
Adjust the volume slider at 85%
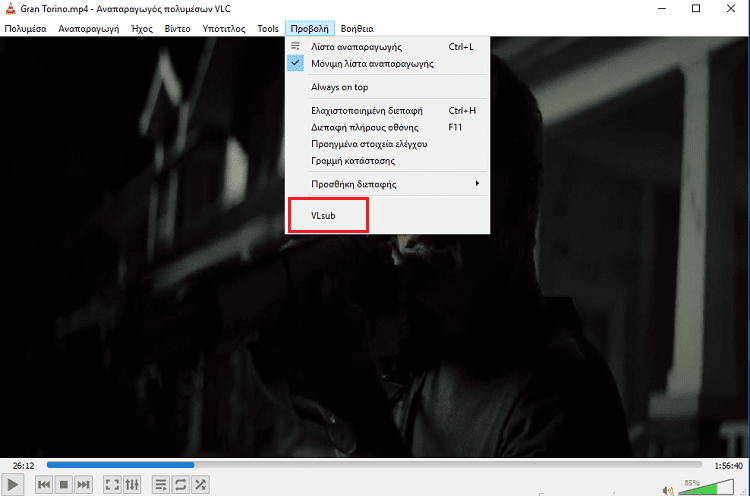pyautogui.click(x=706, y=487)
